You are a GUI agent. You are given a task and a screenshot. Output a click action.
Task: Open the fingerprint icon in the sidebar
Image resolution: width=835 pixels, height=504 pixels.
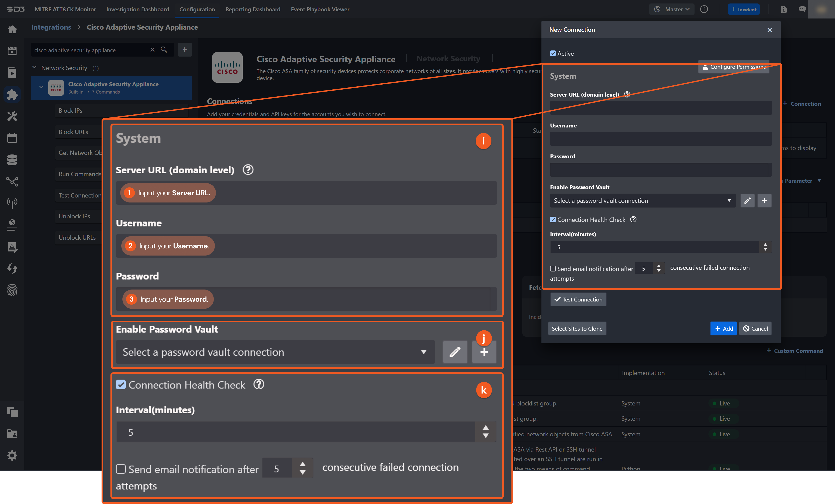click(x=12, y=290)
